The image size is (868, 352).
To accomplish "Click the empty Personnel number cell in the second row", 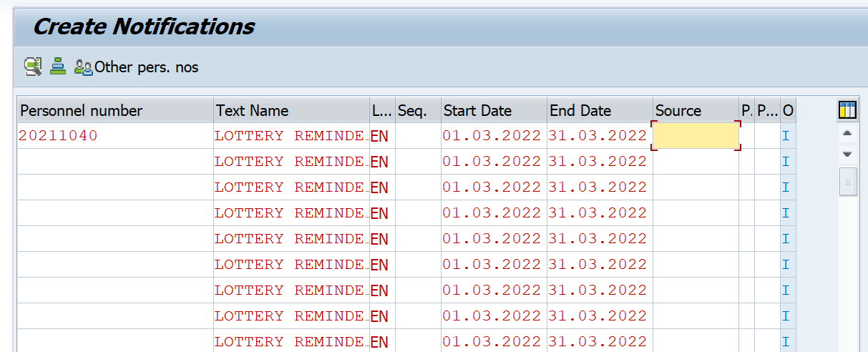I will (115, 162).
